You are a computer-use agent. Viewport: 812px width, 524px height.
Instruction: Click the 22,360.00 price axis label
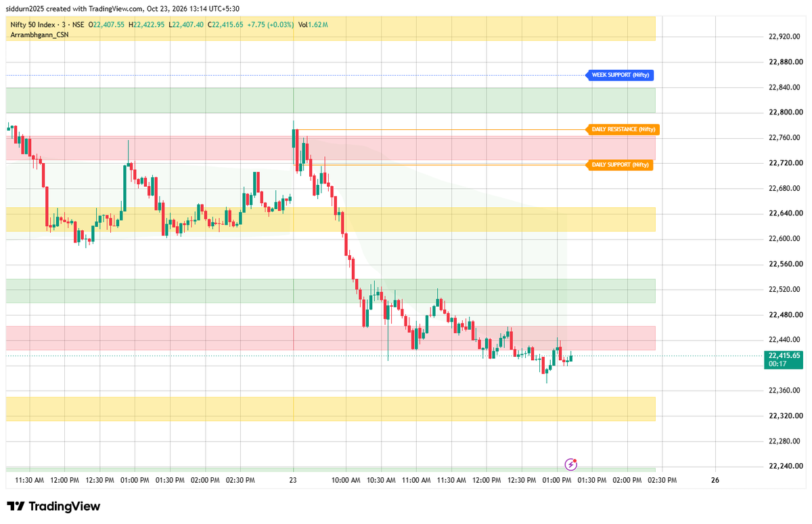coord(786,391)
